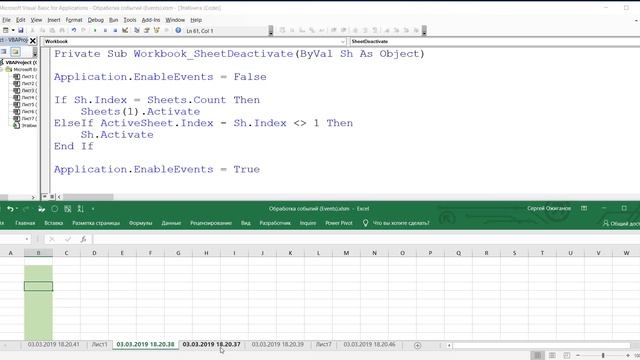Open the Window menu in VBA editor
640x360 pixels.
[x=175, y=20]
